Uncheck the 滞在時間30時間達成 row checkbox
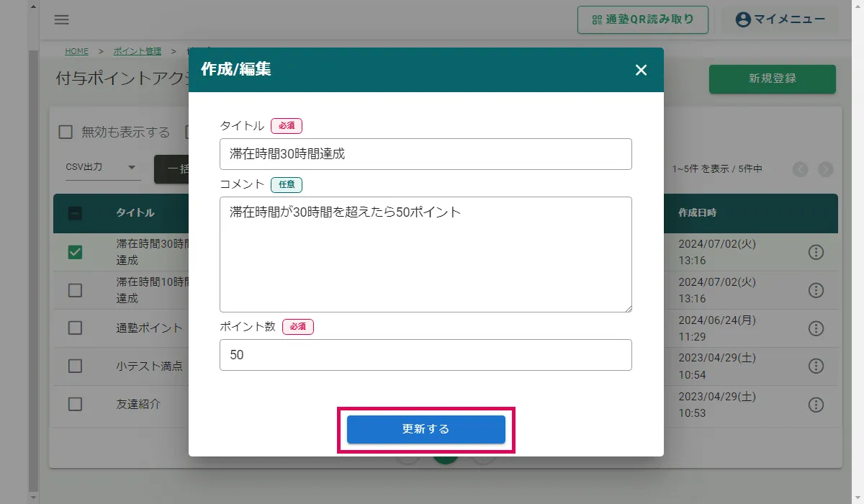 click(x=75, y=252)
